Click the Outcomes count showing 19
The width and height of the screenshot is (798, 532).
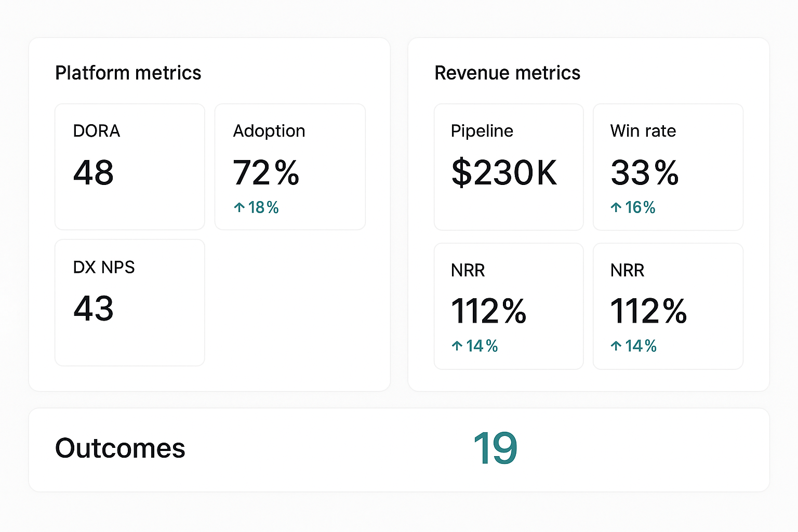pyautogui.click(x=495, y=447)
